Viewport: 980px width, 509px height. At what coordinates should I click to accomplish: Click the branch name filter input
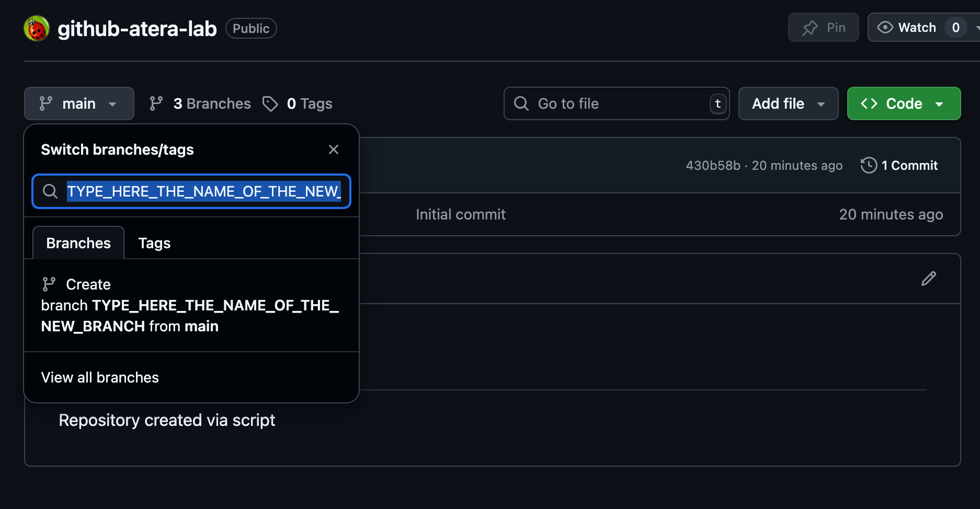coord(191,191)
